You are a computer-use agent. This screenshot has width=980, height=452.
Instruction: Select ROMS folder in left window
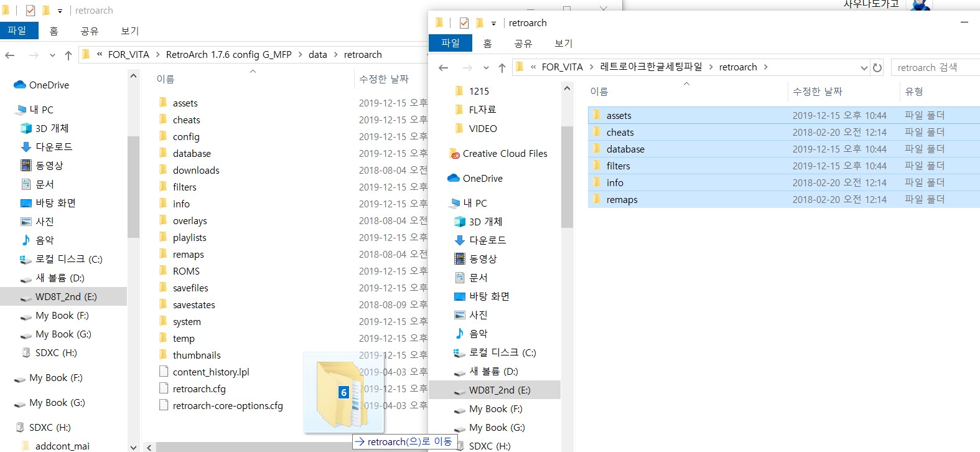coord(186,271)
